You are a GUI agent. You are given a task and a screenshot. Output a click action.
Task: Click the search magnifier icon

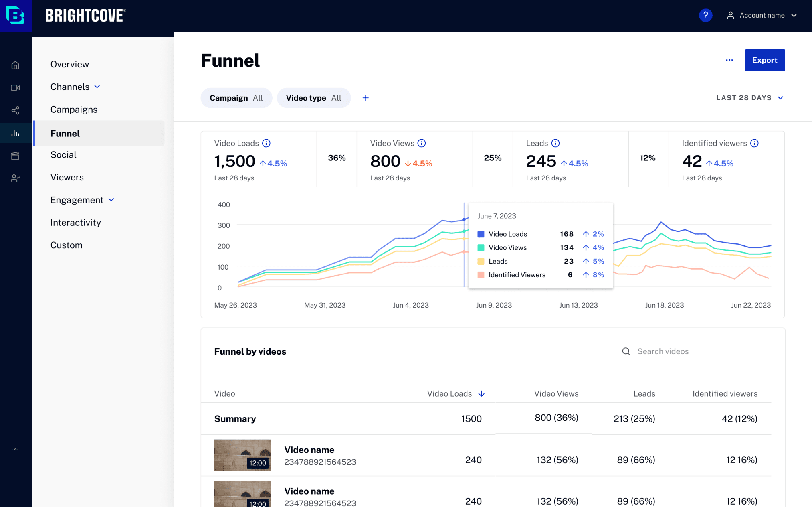click(x=626, y=351)
